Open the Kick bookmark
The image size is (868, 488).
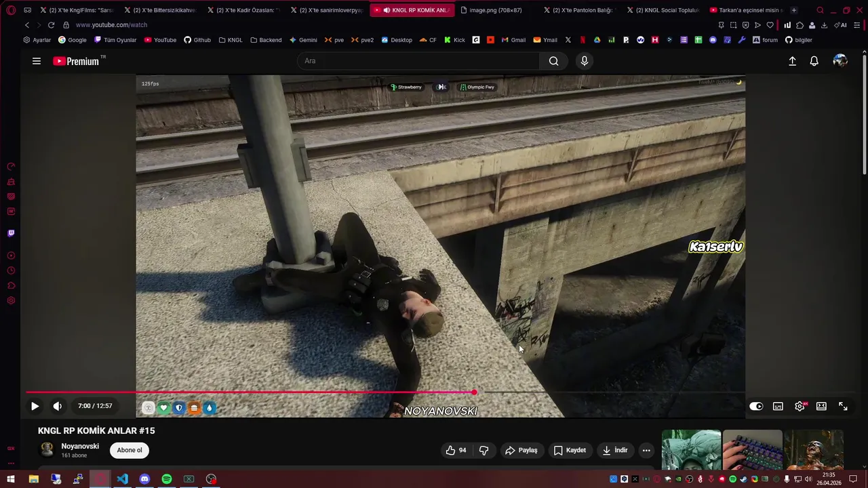[454, 40]
